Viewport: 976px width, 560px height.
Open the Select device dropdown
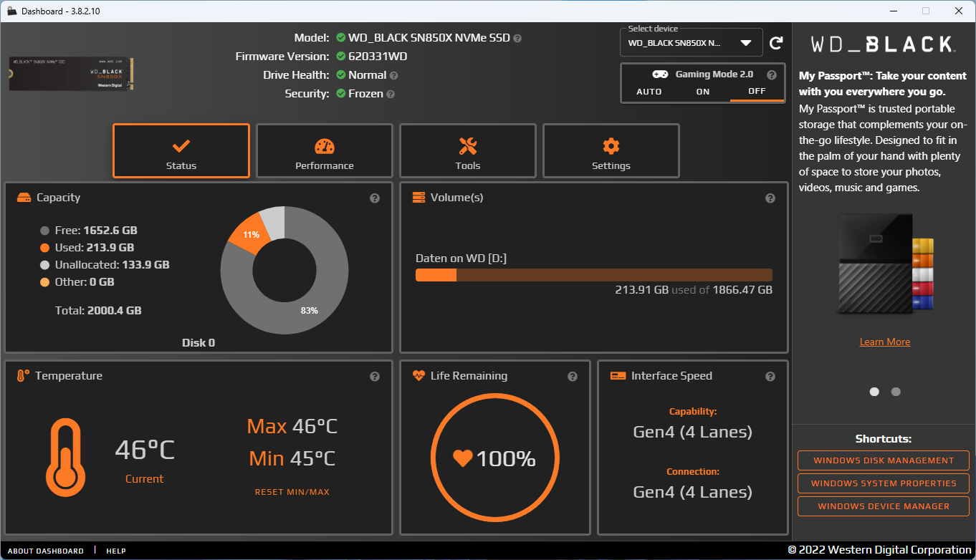[x=691, y=43]
